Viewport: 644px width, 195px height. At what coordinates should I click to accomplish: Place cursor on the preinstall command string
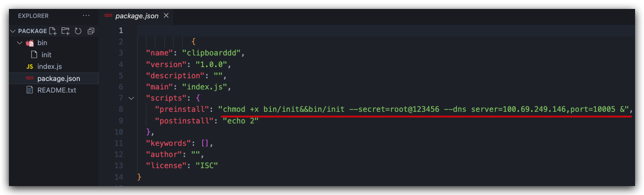point(424,109)
